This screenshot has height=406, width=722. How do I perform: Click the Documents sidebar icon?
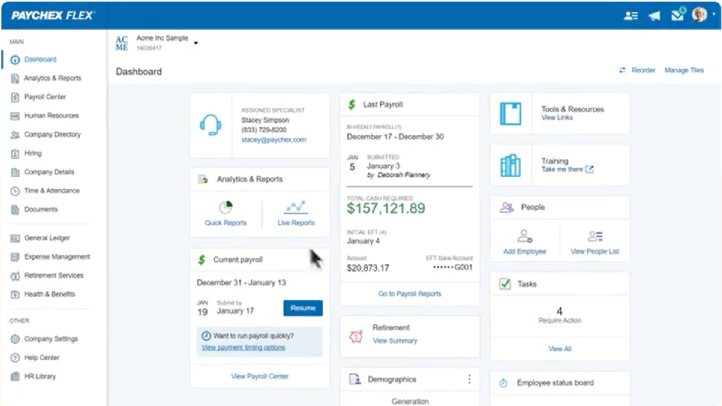coord(15,209)
